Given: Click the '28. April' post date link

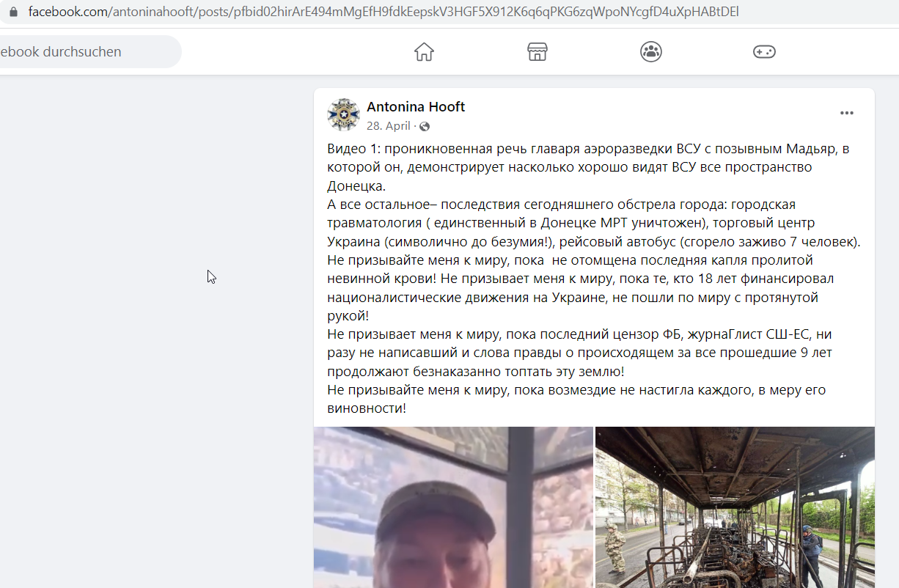Looking at the screenshot, I should pos(389,126).
